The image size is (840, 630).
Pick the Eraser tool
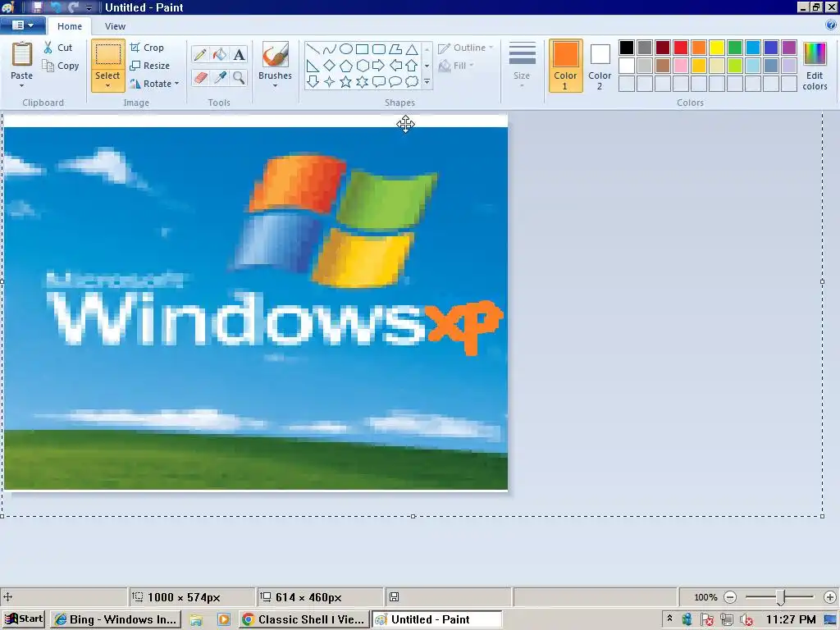(200, 78)
